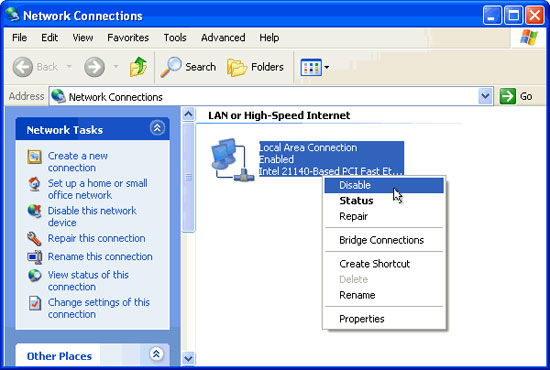Maximize the Network Connections window
Viewport: 550px width, 370px height.
coord(514,15)
